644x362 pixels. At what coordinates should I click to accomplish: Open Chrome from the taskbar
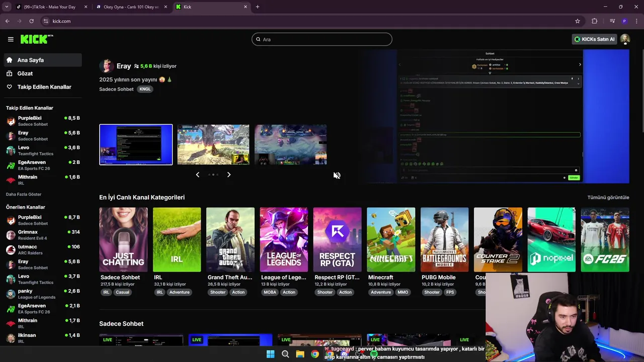pyautogui.click(x=314, y=354)
